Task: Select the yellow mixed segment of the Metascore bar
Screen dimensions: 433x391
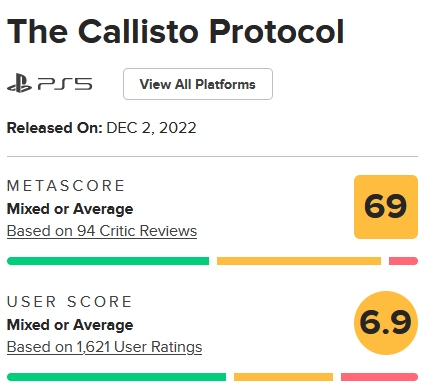Action: tap(299, 261)
